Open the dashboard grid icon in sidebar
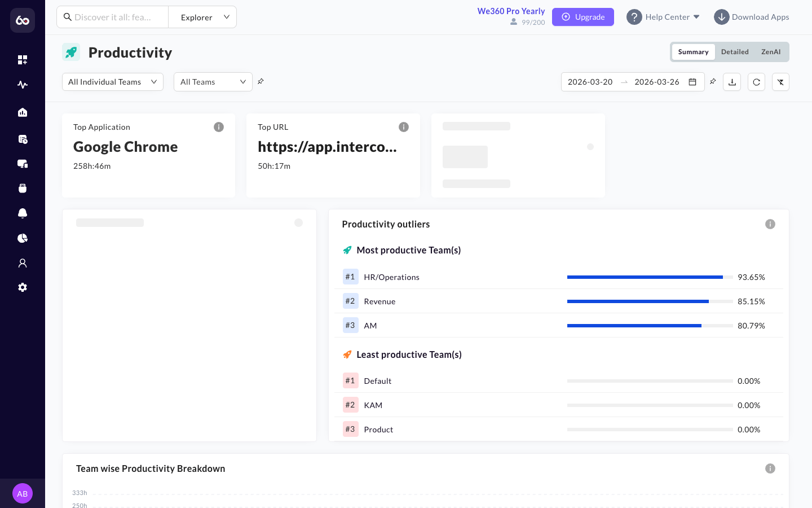This screenshot has width=812, height=508. (23, 60)
